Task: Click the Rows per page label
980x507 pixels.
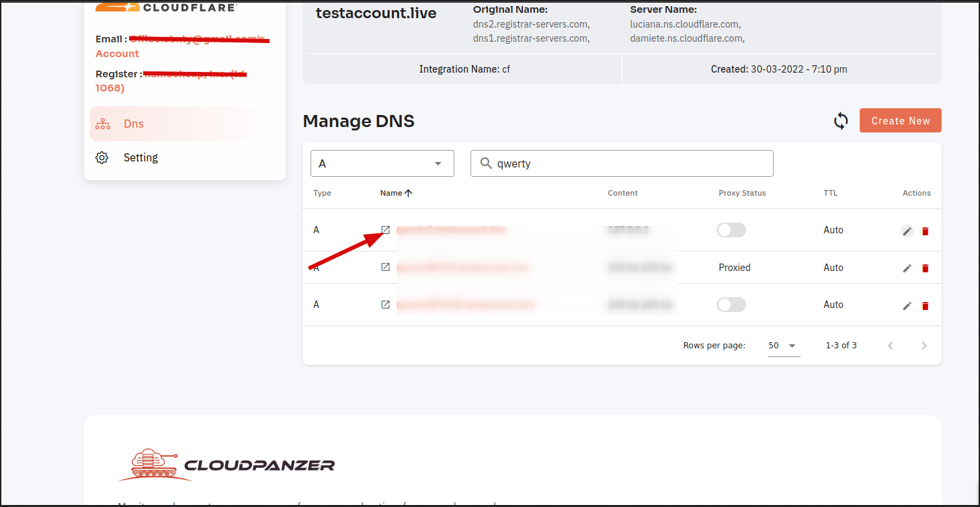Action: point(714,346)
